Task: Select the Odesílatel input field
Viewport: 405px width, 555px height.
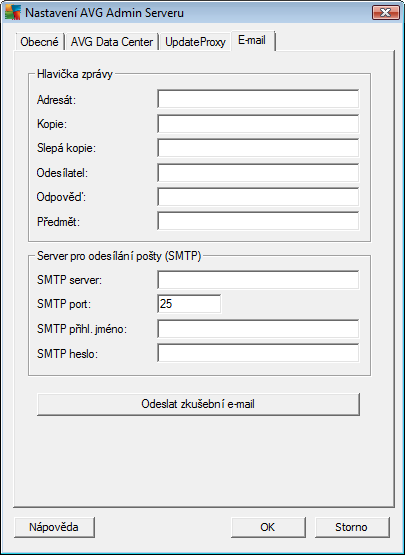Action: (x=258, y=172)
